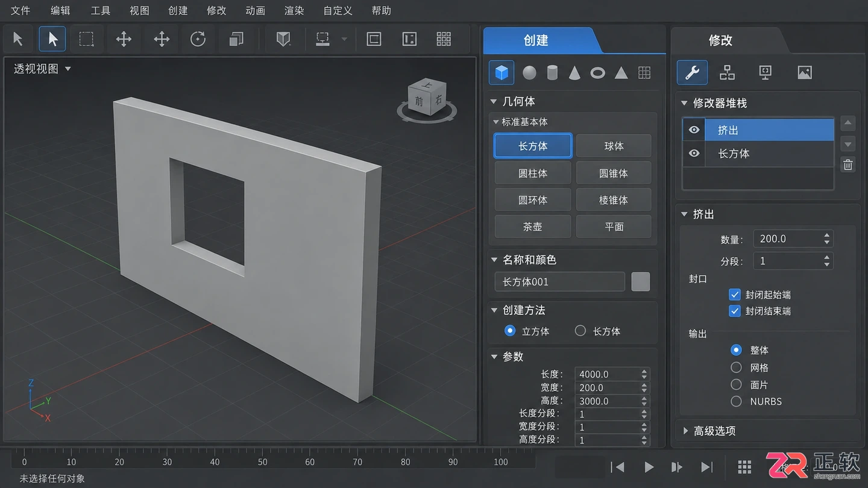Viewport: 868px width, 488px height.
Task: Choose 面片 output radio option
Action: (736, 384)
